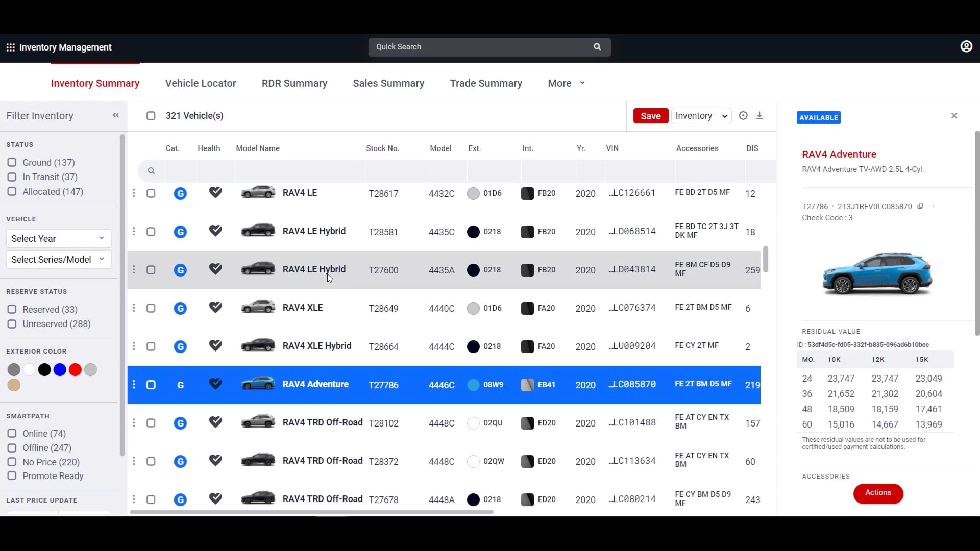This screenshot has height=551, width=980.
Task: Click the G category badge on RAV4 LE row
Action: pos(180,193)
